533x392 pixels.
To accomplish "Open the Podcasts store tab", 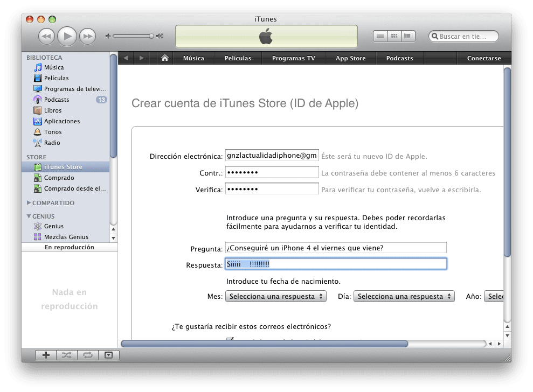I will click(x=400, y=58).
